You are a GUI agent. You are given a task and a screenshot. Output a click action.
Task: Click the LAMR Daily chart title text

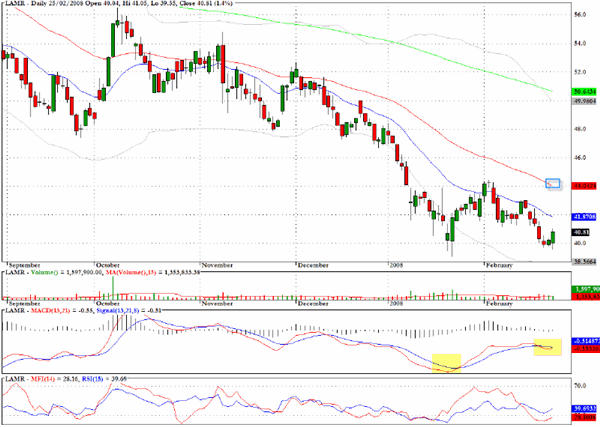pyautogui.click(x=119, y=3)
